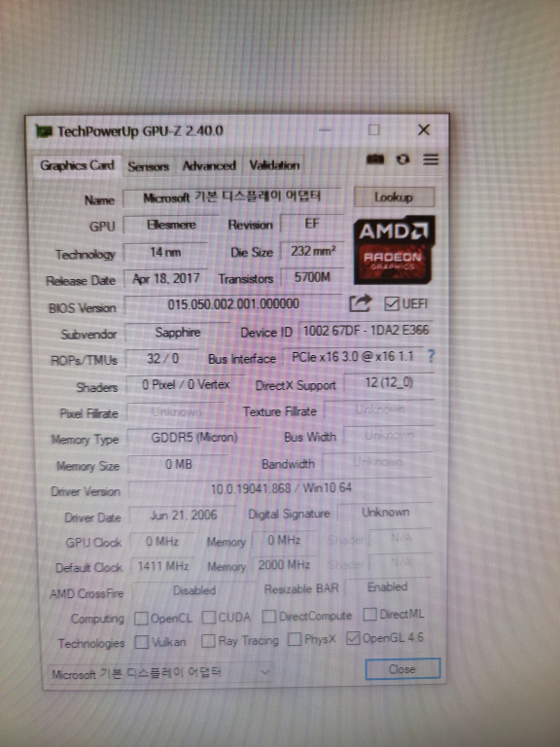Toggle the UEFI checkbox
Screen dimensions: 560x747
391,303
